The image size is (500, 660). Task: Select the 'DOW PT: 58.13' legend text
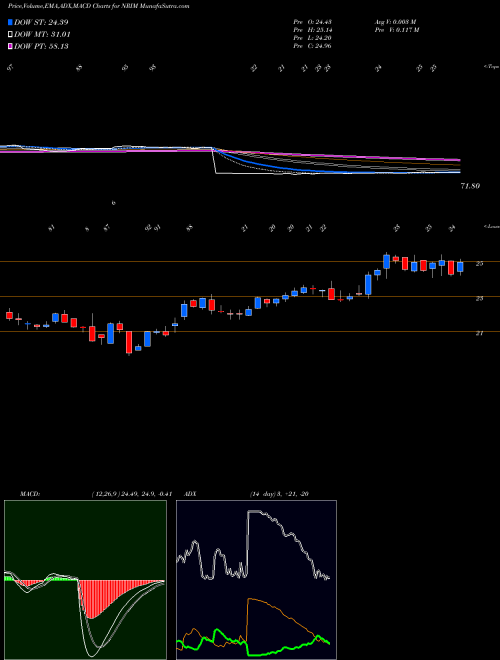point(41,46)
